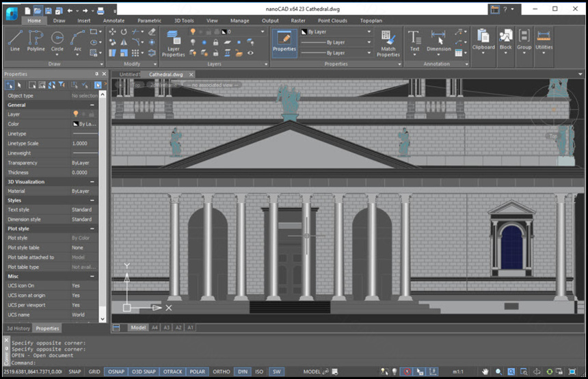This screenshot has width=588, height=379.
Task: Open the Block panel
Action: pos(505,41)
